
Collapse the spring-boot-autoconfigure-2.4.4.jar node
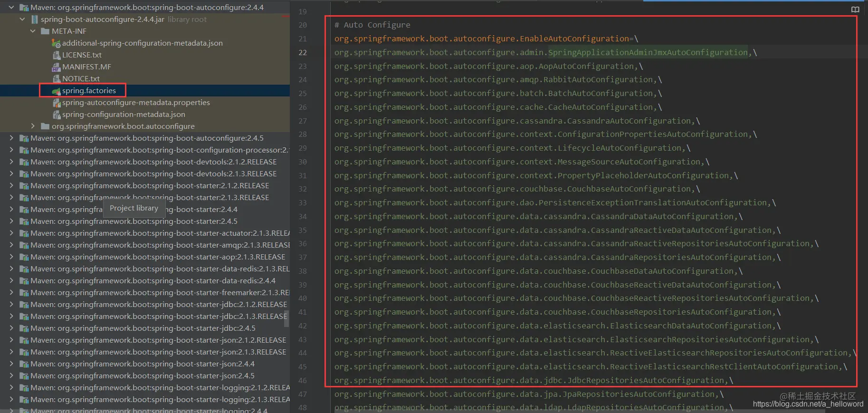(x=22, y=19)
